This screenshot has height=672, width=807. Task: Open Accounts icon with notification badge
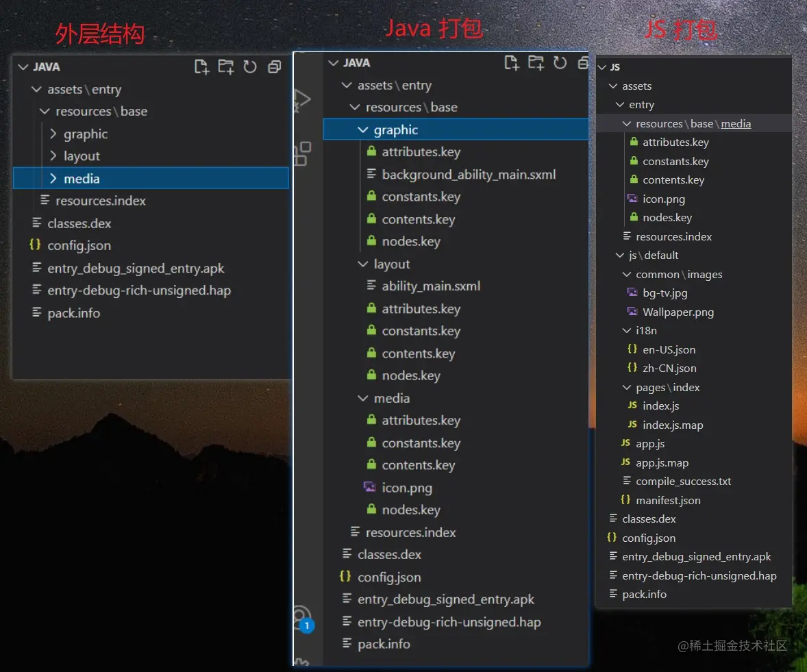302,619
